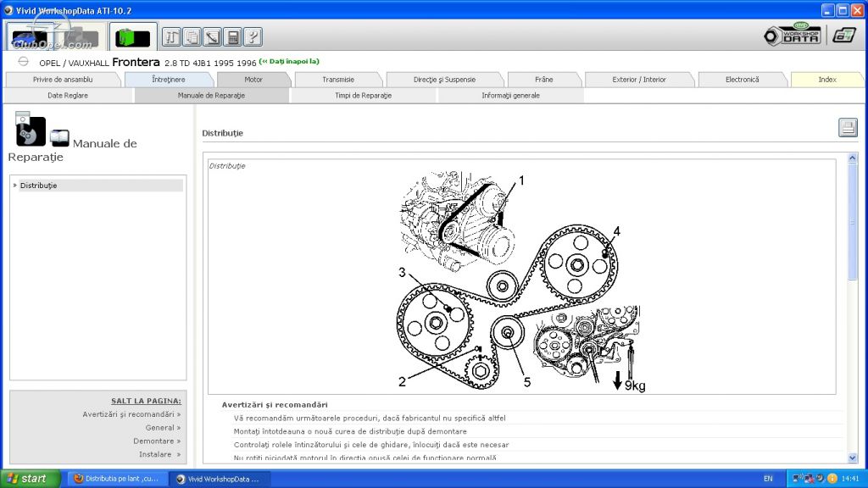Switch to the Privire de ansamblu tab

[63, 80]
